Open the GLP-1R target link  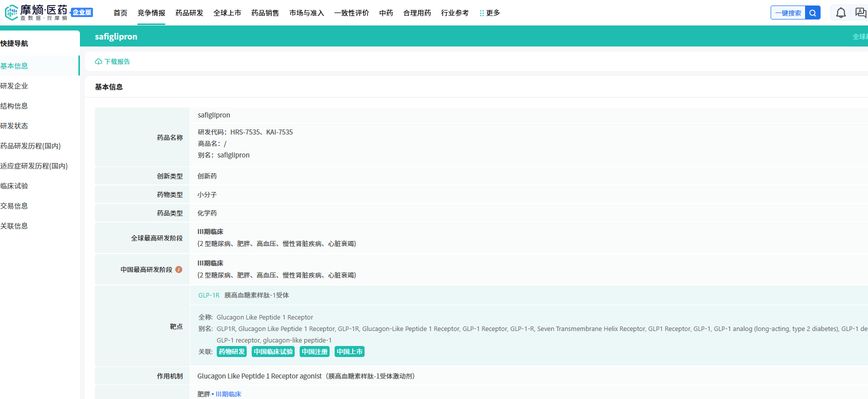coord(209,295)
